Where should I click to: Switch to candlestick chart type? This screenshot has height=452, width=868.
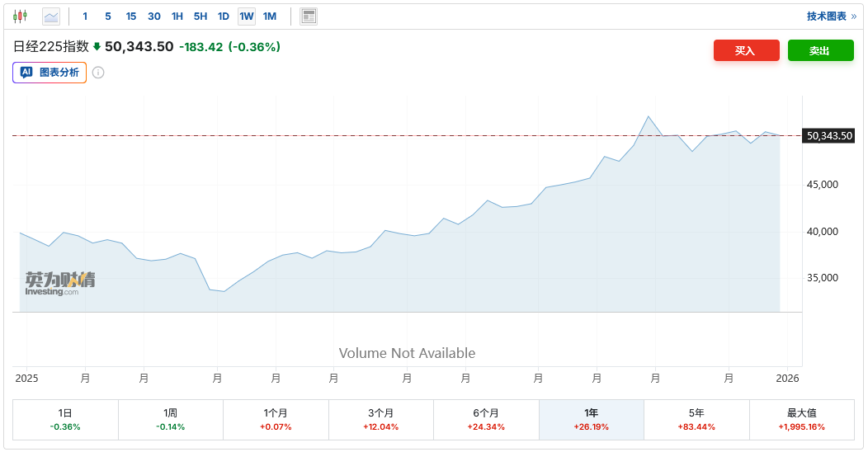pyautogui.click(x=20, y=16)
